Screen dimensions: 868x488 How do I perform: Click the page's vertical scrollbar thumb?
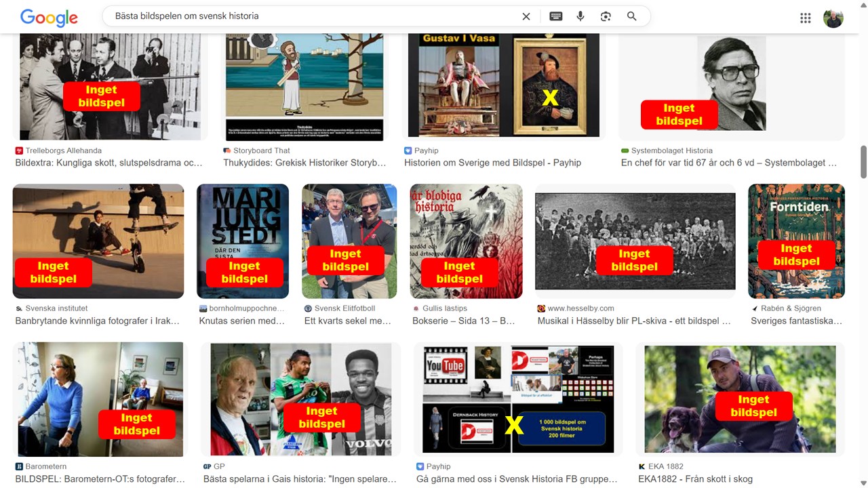[x=863, y=162]
